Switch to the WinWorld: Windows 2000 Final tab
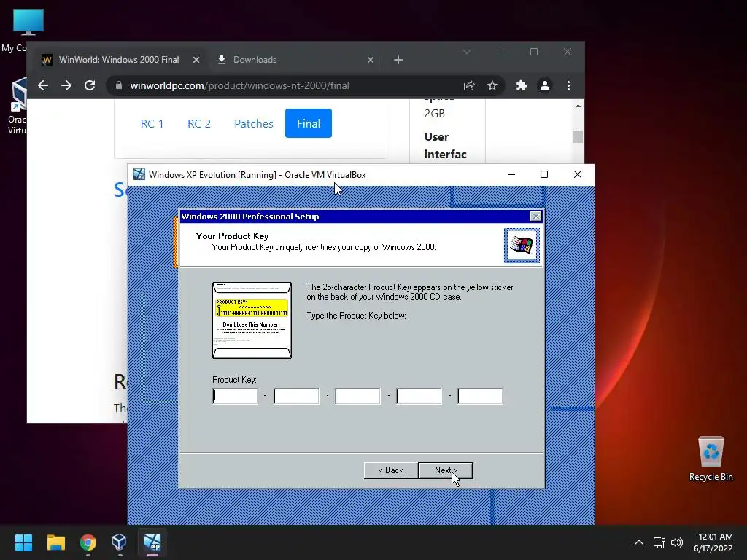This screenshot has width=747, height=560. click(x=119, y=60)
